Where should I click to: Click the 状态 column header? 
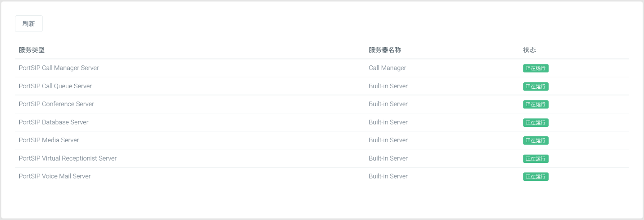tap(530, 50)
